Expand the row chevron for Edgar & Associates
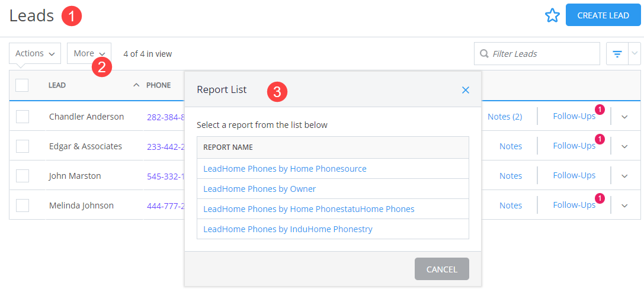The image size is (644, 289). tap(624, 146)
